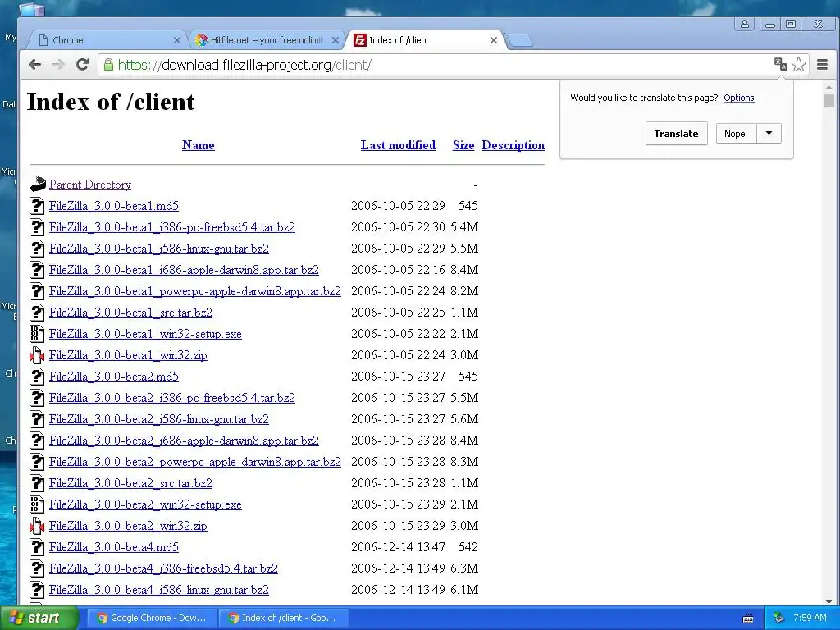Switch to the Hitfile.net tab
This screenshot has width=840, height=630.
(267, 40)
